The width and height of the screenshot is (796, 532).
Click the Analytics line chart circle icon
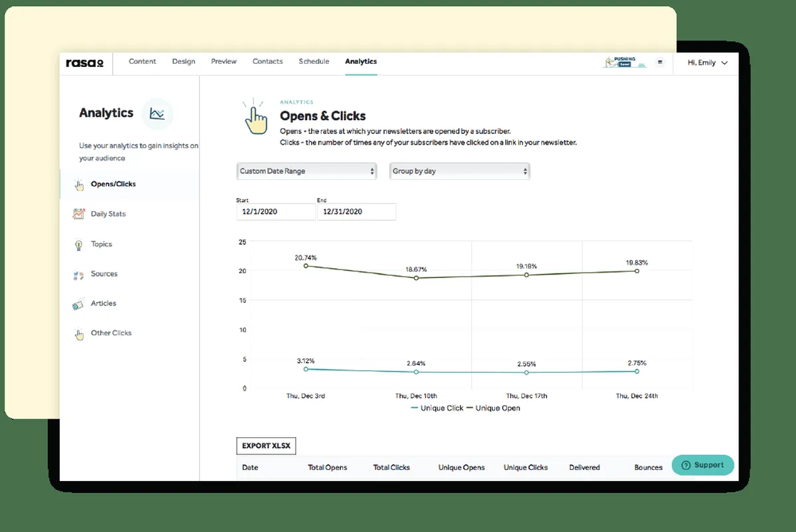pos(157,113)
